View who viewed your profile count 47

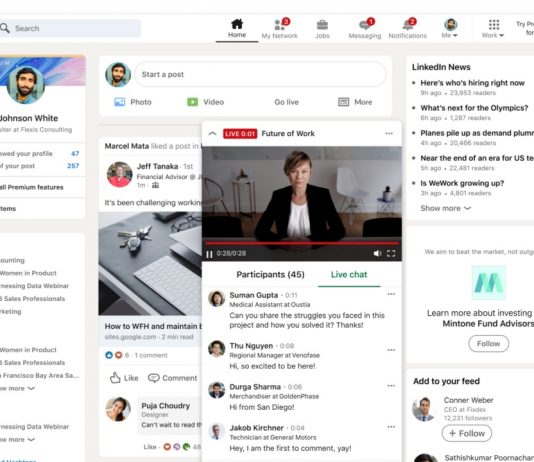tap(75, 154)
